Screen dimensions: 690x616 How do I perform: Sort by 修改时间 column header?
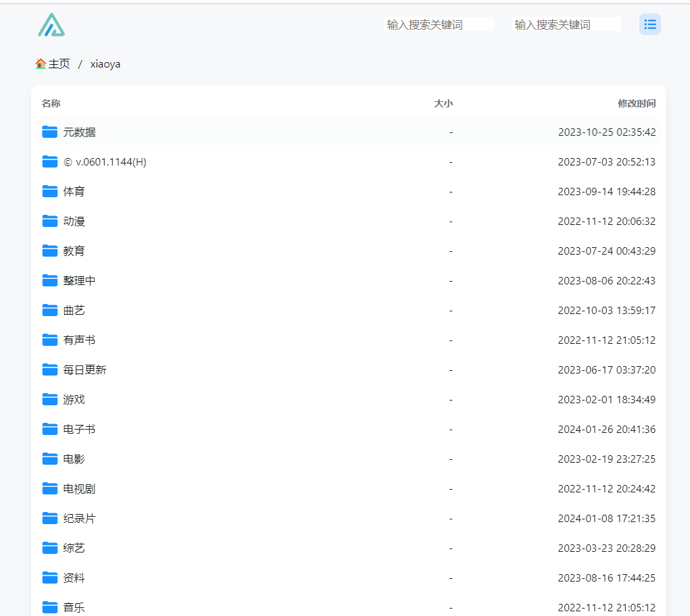(x=637, y=103)
